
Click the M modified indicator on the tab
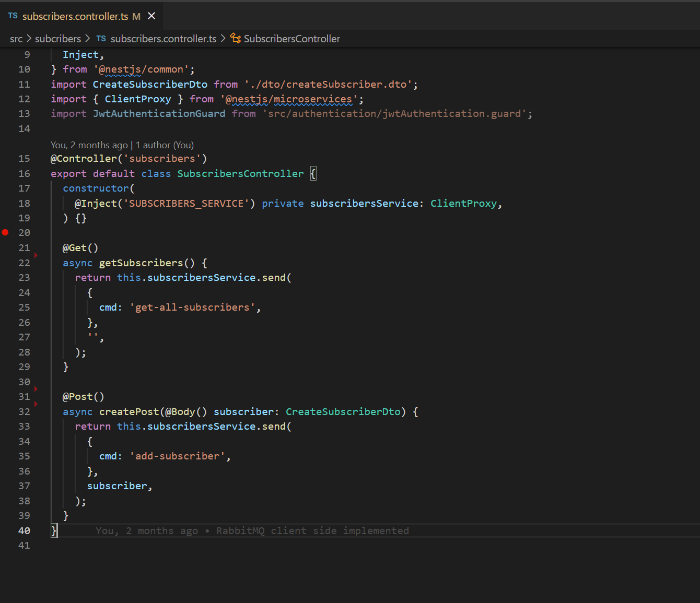tap(136, 17)
